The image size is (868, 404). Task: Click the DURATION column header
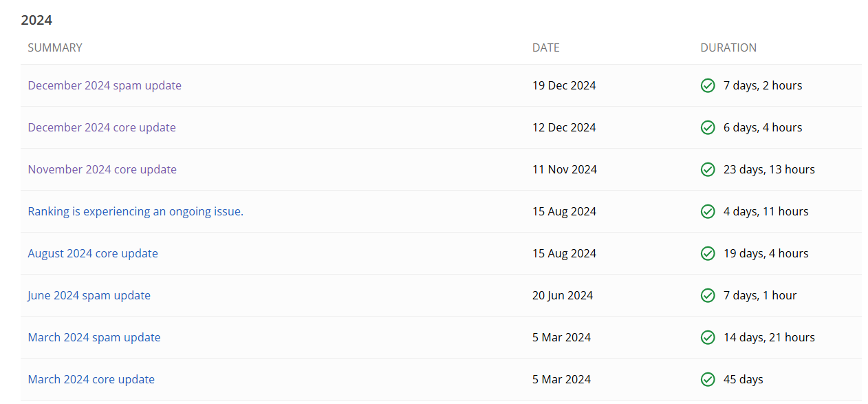tap(728, 48)
